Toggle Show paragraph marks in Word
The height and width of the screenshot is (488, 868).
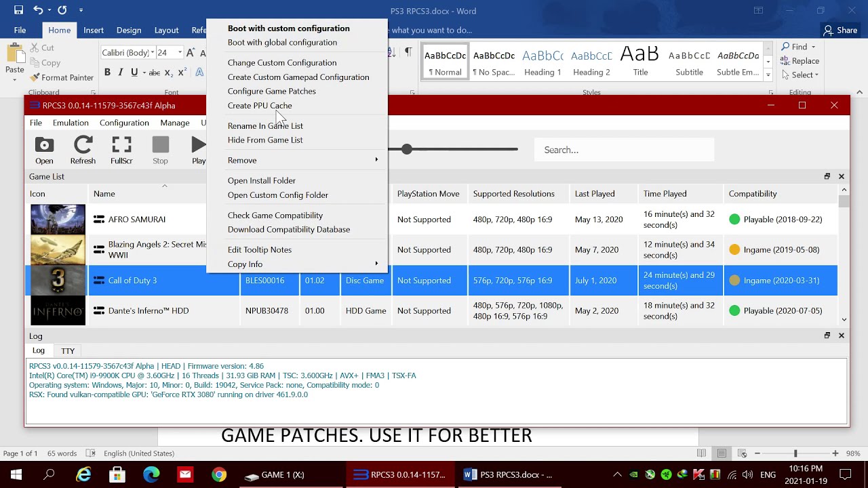point(408,52)
